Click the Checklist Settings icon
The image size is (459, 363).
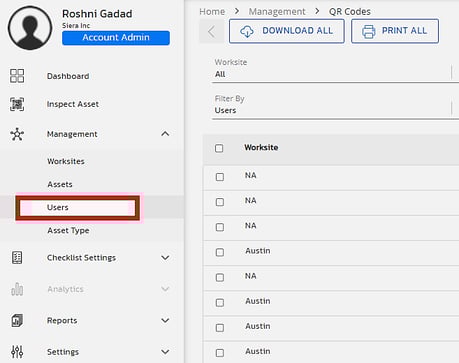click(17, 258)
